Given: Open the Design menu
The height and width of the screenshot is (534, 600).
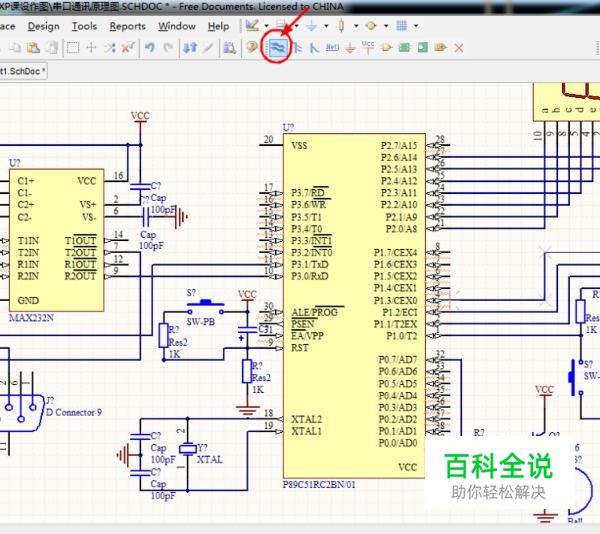Looking at the screenshot, I should click(x=44, y=26).
